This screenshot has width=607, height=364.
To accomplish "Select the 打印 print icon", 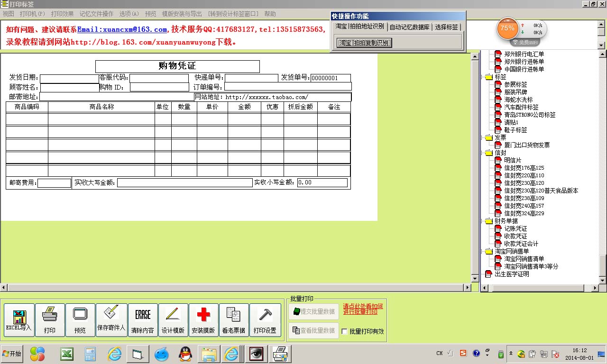I will [x=50, y=319].
